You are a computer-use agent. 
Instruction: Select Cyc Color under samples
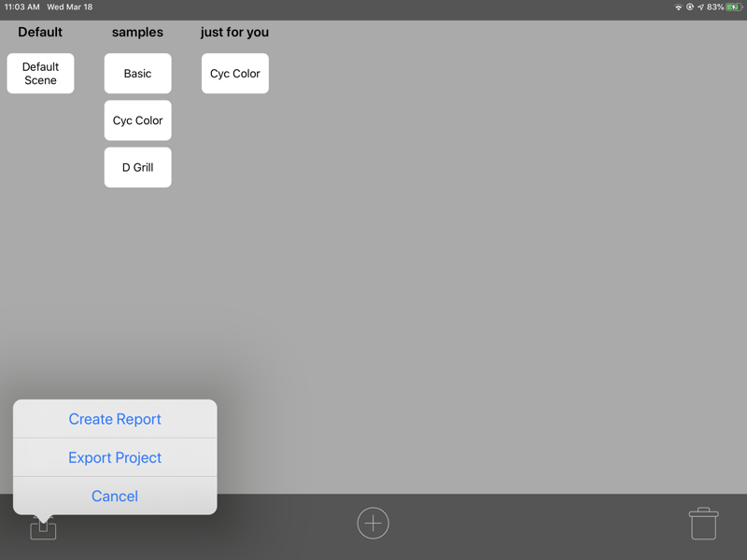[137, 120]
